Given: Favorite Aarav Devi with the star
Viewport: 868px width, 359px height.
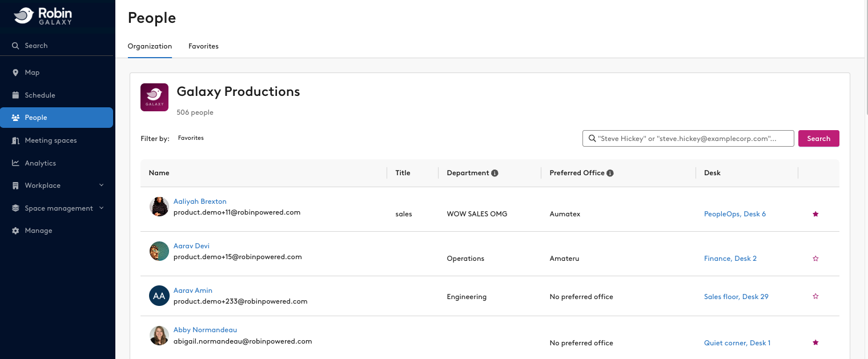Looking at the screenshot, I should pyautogui.click(x=815, y=259).
